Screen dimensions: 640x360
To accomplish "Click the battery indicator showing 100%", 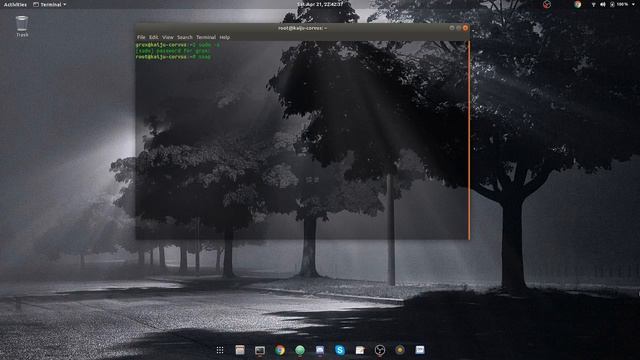I will [x=619, y=4].
